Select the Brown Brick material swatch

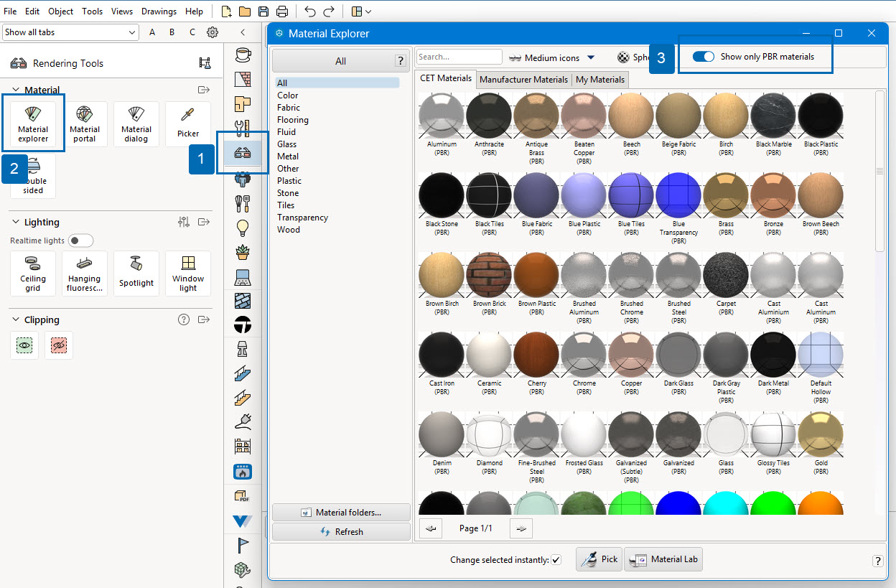[x=489, y=275]
